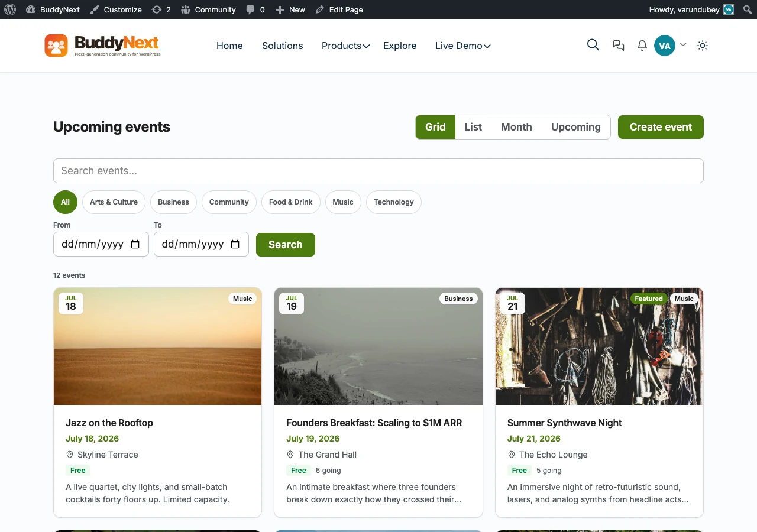Select the Technology category filter
Screen dimensions: 757x532
click(394, 202)
